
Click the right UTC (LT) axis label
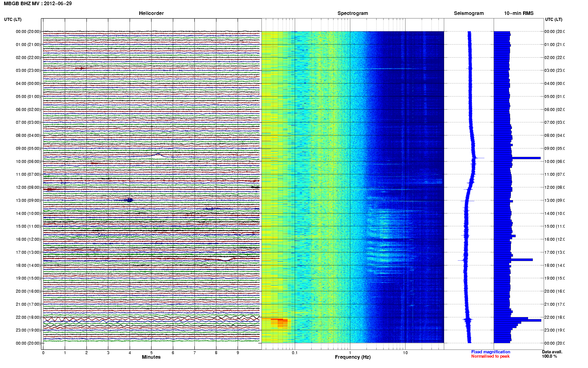pyautogui.click(x=553, y=19)
